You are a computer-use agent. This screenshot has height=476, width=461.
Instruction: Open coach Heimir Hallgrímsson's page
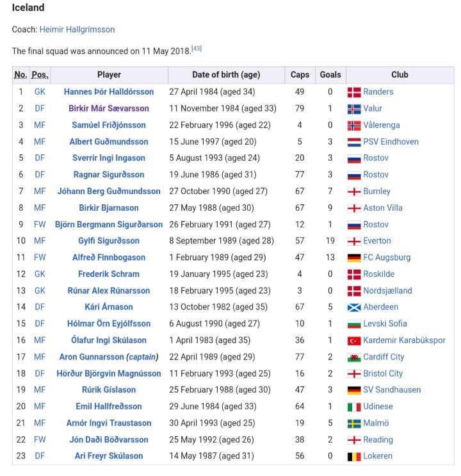[77, 29]
